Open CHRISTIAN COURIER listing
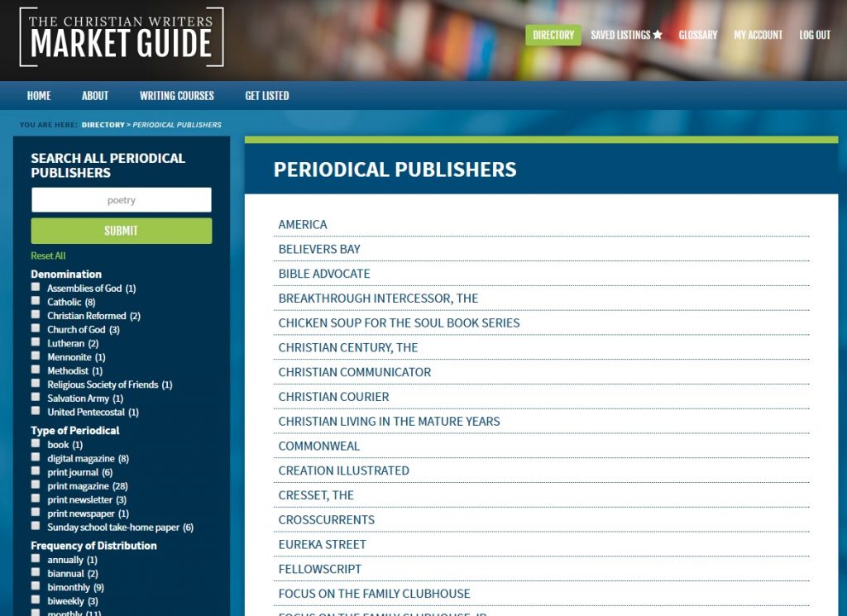This screenshot has width=847, height=616. click(x=334, y=397)
